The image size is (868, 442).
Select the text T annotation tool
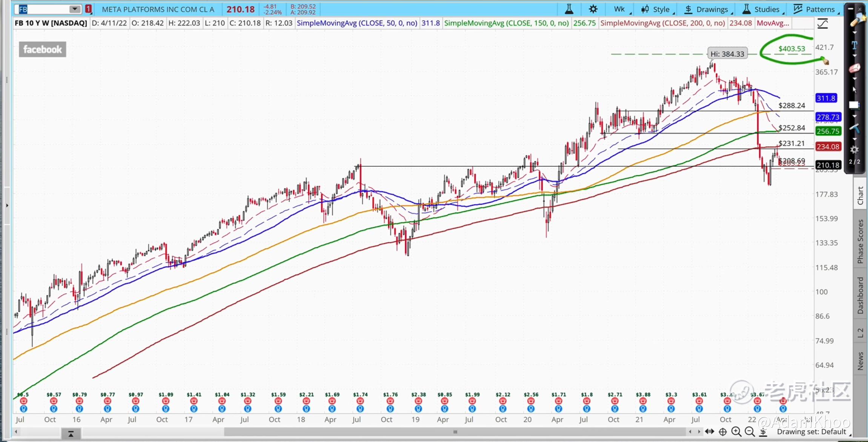(854, 45)
